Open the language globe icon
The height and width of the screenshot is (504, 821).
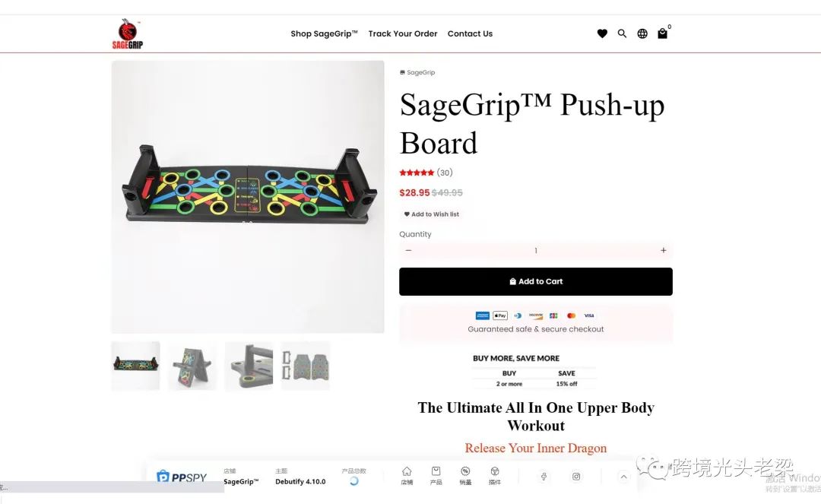[x=642, y=33]
